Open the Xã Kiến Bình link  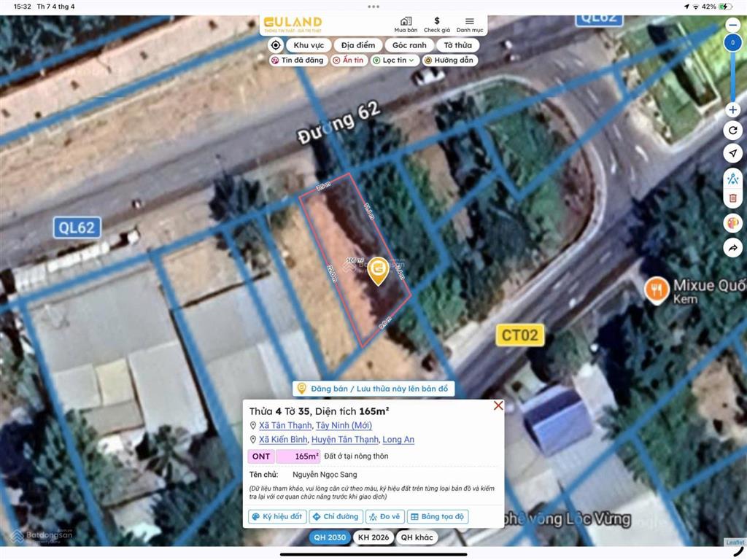click(283, 440)
